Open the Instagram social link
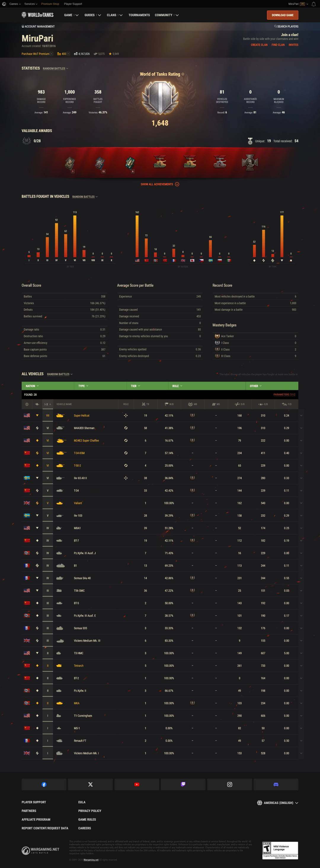Screen dimensions: 320x868 click(x=229, y=784)
